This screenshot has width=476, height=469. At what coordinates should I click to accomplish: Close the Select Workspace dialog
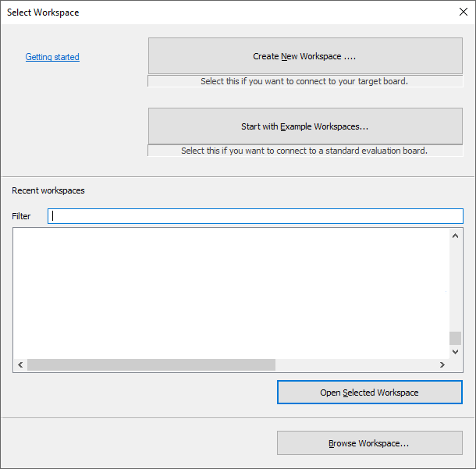pos(462,12)
